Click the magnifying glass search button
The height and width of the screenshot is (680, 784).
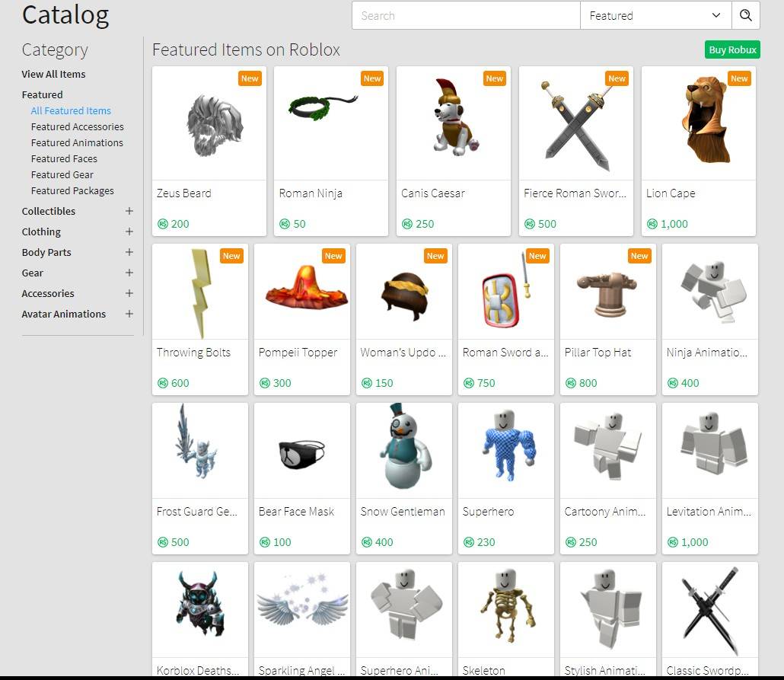746,15
